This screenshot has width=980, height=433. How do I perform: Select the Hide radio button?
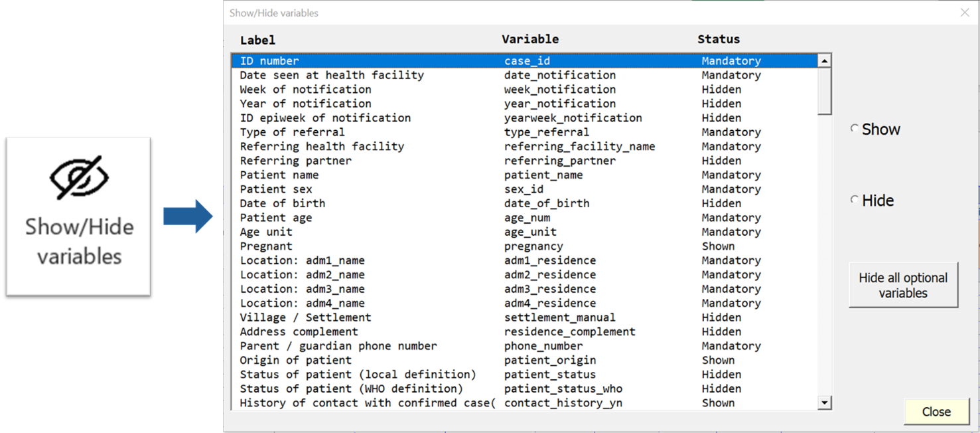pos(855,200)
